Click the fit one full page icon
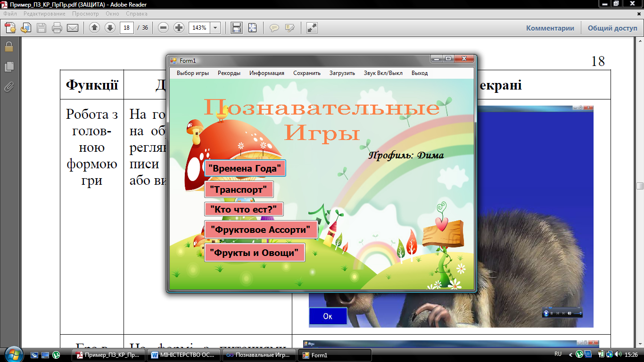The width and height of the screenshot is (644, 362). 252,28
